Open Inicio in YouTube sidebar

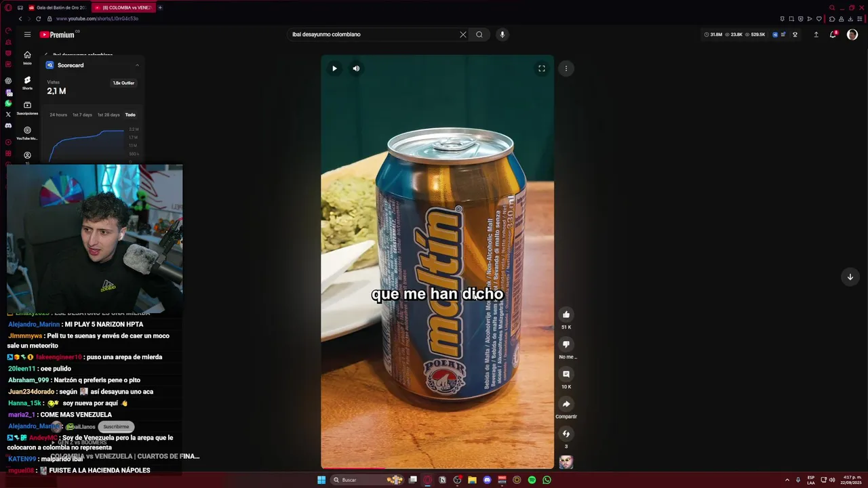point(27,58)
